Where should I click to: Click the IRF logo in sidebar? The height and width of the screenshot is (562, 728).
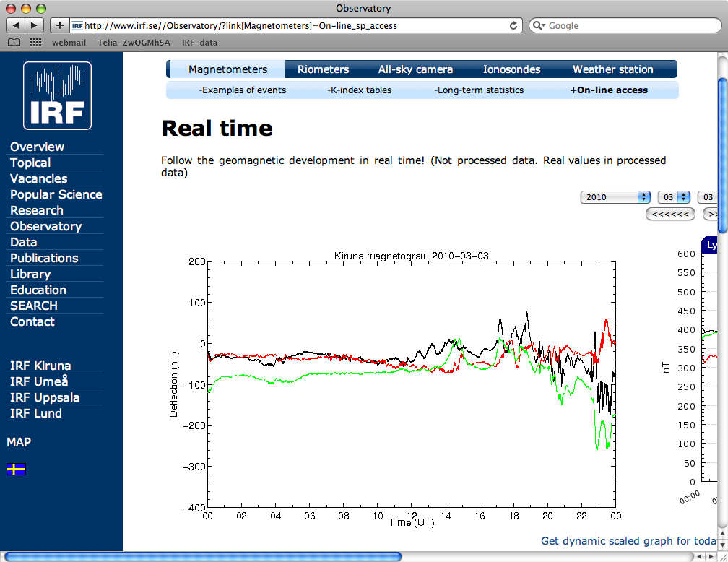click(58, 95)
